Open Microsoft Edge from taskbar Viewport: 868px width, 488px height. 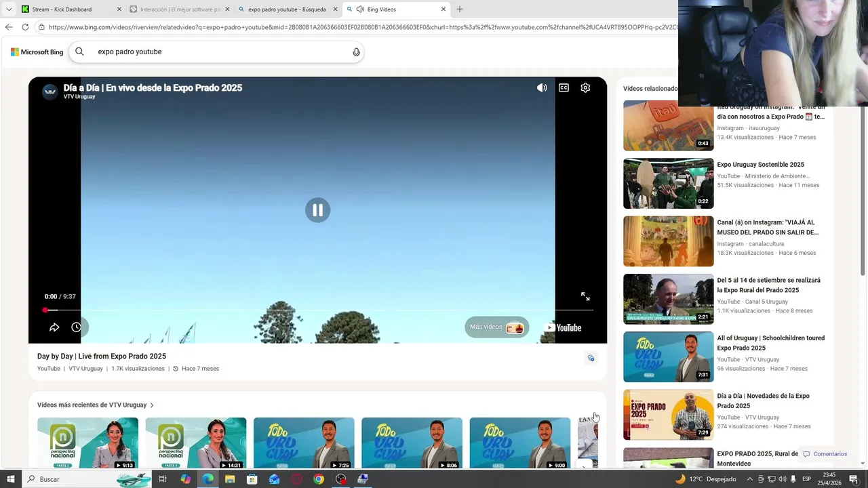click(208, 479)
